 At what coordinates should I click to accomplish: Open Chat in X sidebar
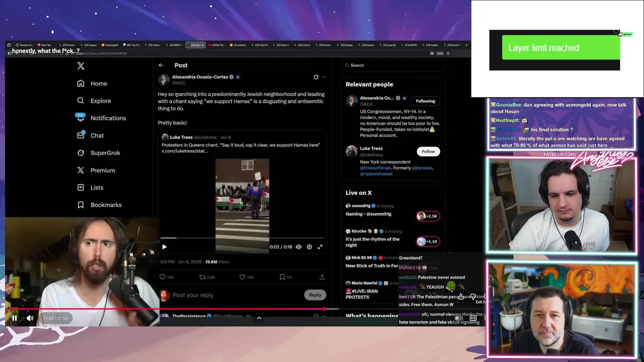point(91,135)
